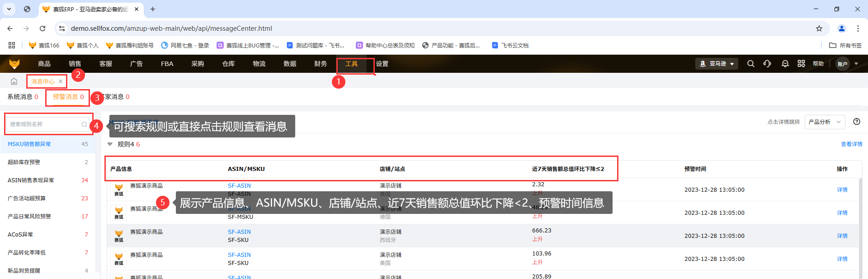
Task: Collapse the 规则4 section
Action: (109, 144)
